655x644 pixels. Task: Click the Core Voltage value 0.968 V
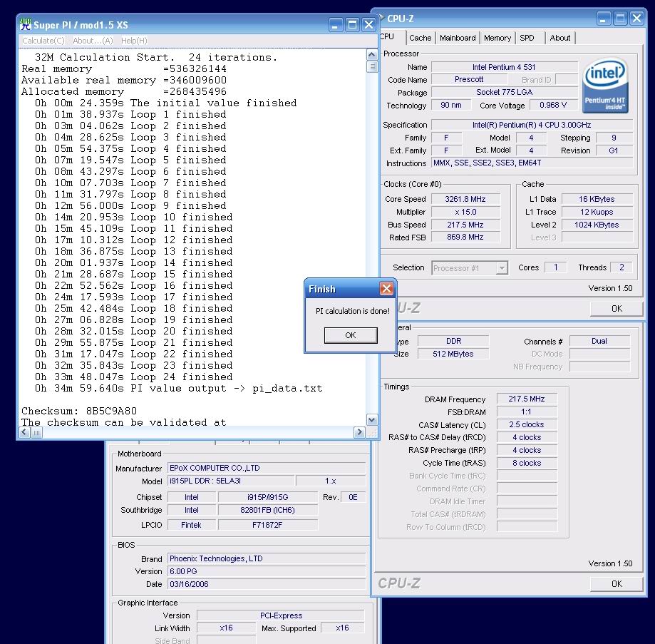pos(553,105)
